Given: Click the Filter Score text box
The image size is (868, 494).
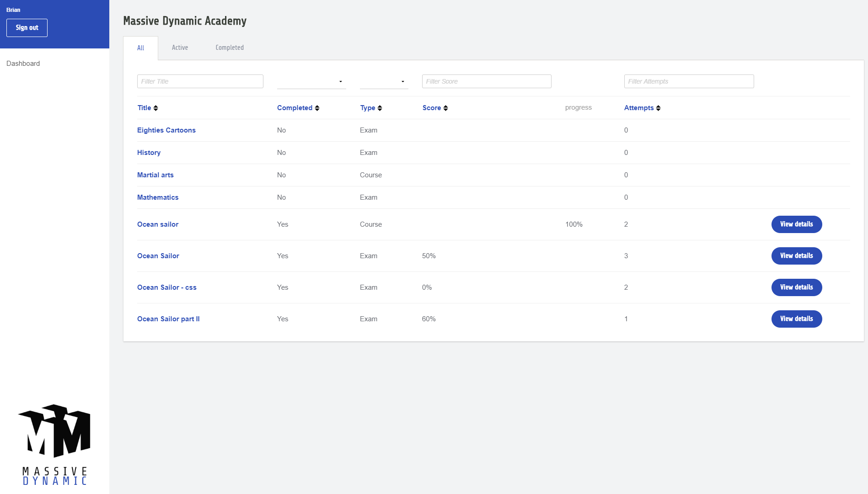Looking at the screenshot, I should pos(486,81).
